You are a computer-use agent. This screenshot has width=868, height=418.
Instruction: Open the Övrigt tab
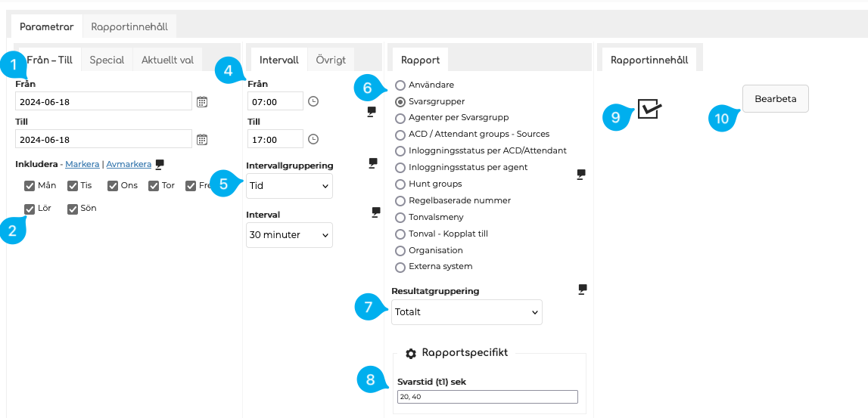point(331,60)
